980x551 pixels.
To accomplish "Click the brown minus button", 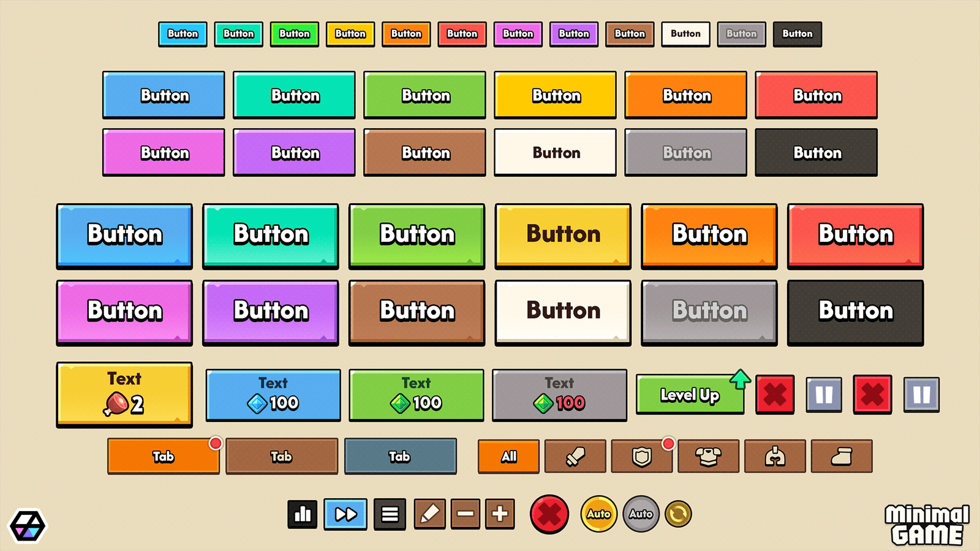I will (466, 514).
